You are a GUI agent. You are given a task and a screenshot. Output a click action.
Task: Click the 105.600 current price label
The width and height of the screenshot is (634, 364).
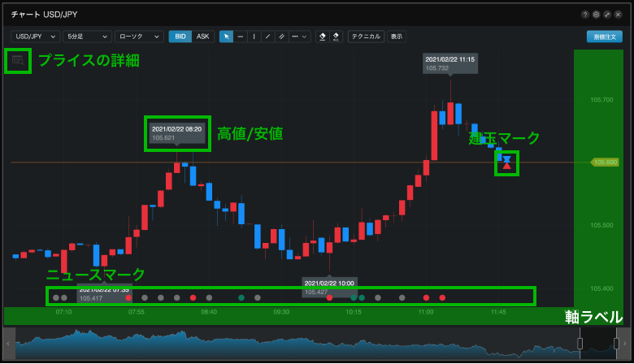(x=604, y=162)
